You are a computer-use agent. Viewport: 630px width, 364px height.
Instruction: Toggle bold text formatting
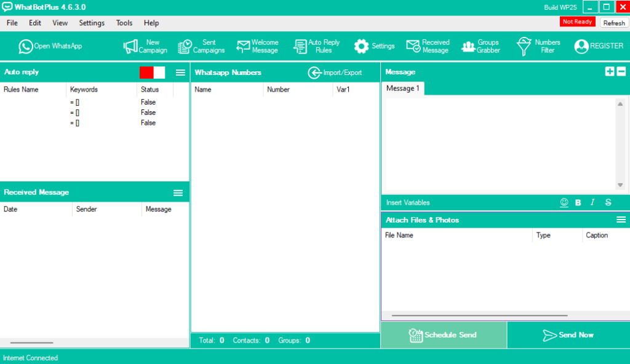pos(578,202)
